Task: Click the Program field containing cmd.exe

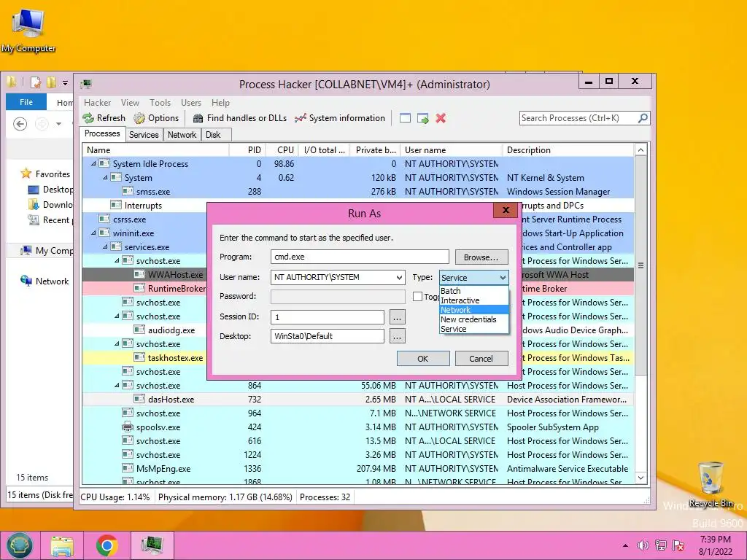Action: pyautogui.click(x=360, y=257)
